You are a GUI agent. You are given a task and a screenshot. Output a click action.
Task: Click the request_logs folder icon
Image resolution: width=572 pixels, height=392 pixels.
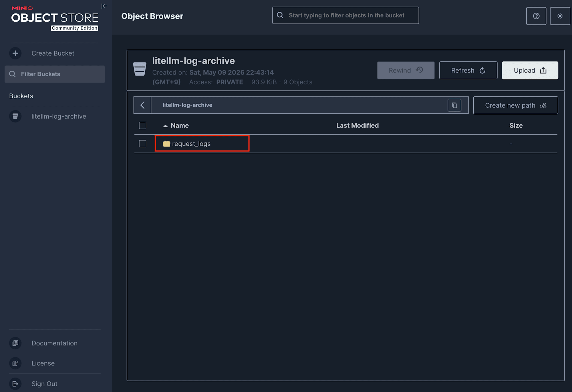(166, 143)
